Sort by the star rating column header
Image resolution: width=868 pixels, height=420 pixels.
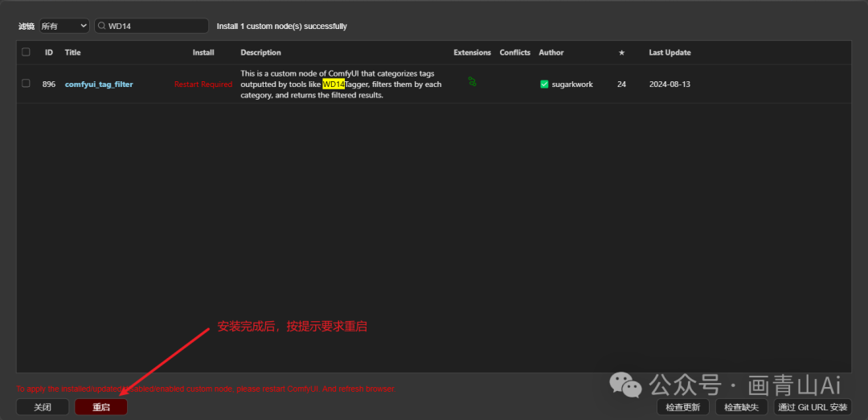click(621, 52)
